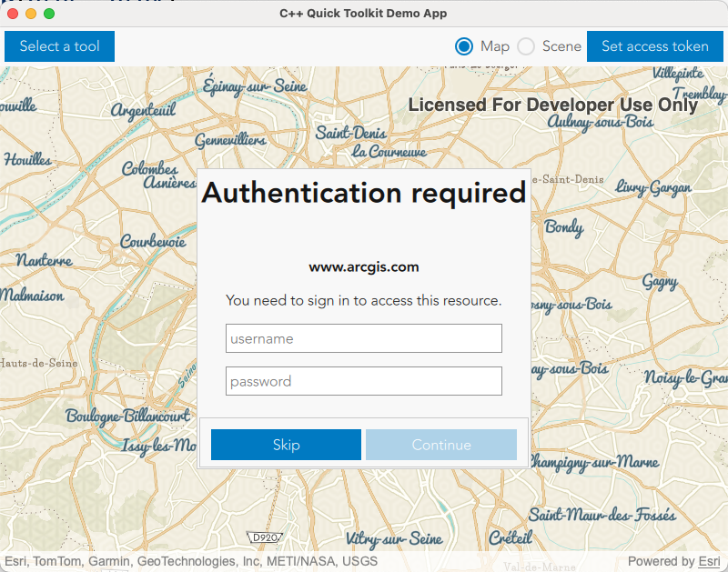
Task: Click the password input field
Action: click(364, 380)
